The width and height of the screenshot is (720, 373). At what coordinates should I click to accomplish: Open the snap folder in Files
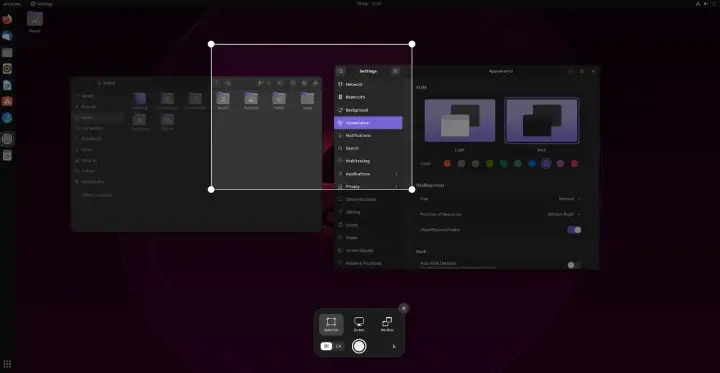click(x=307, y=101)
